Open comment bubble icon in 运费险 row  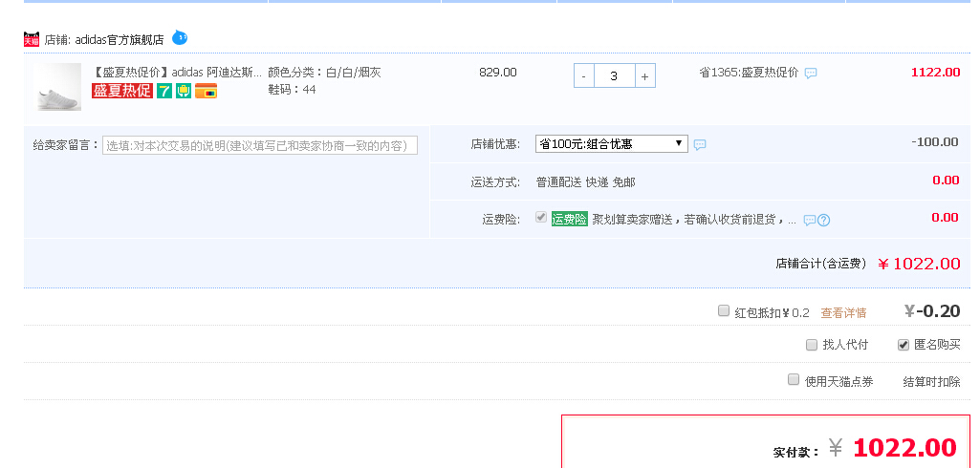tap(810, 221)
